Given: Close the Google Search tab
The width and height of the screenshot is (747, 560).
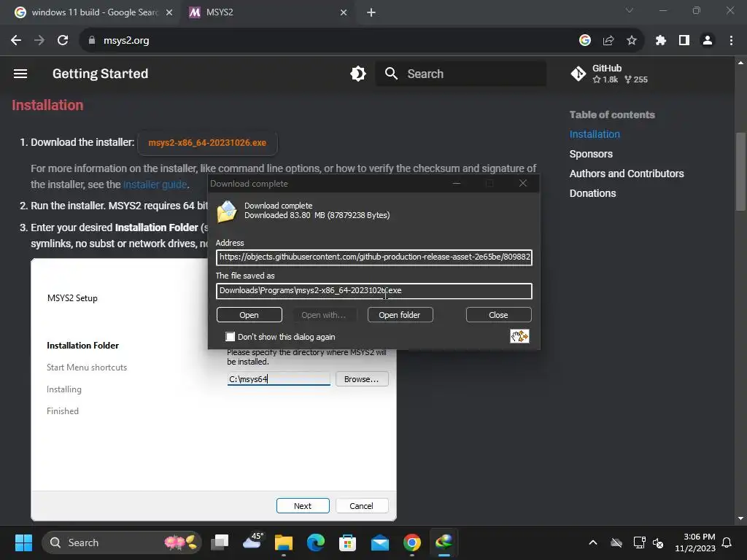Looking at the screenshot, I should (169, 12).
